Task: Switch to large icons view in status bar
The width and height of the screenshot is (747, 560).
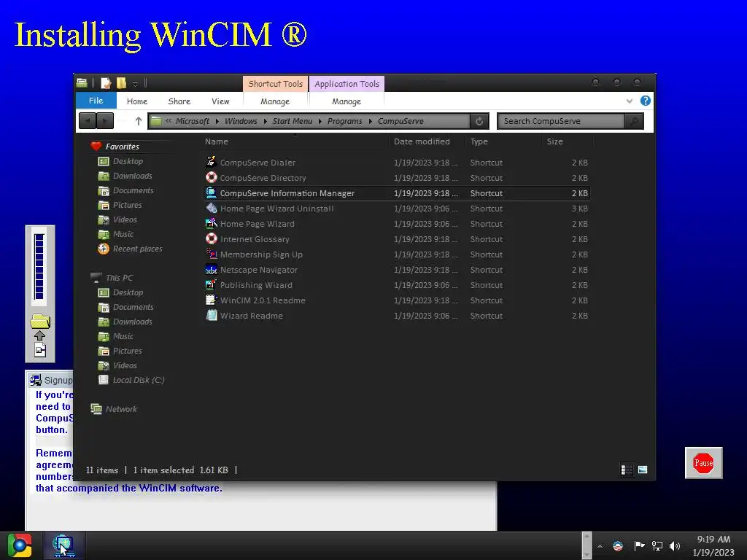Action: click(643, 470)
